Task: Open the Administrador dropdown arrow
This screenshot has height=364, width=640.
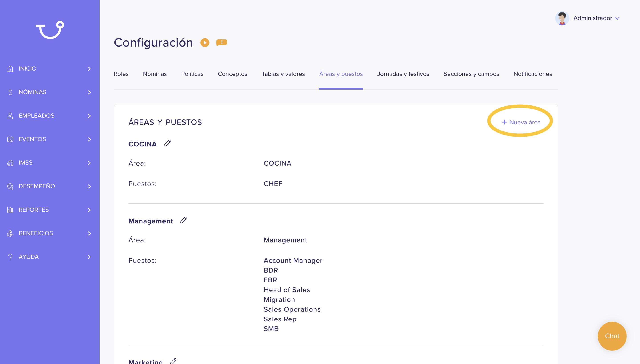Action: coord(618,18)
